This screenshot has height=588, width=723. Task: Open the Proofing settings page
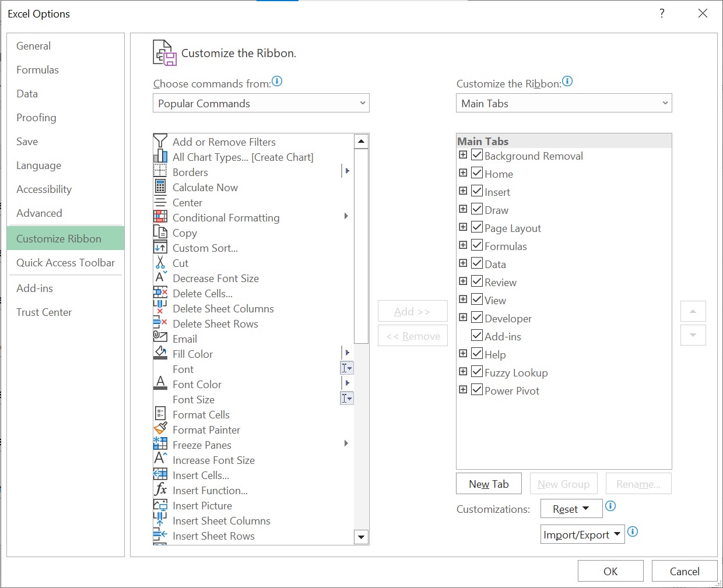(x=36, y=118)
